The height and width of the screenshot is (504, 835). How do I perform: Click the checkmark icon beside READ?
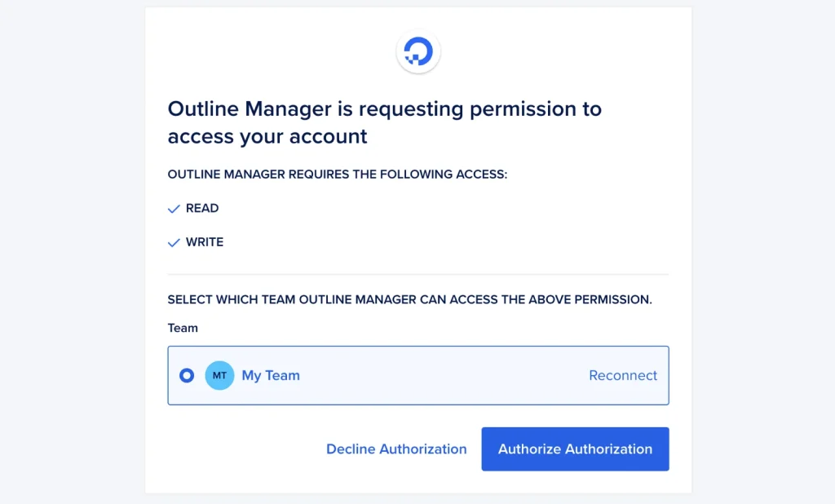click(x=173, y=209)
